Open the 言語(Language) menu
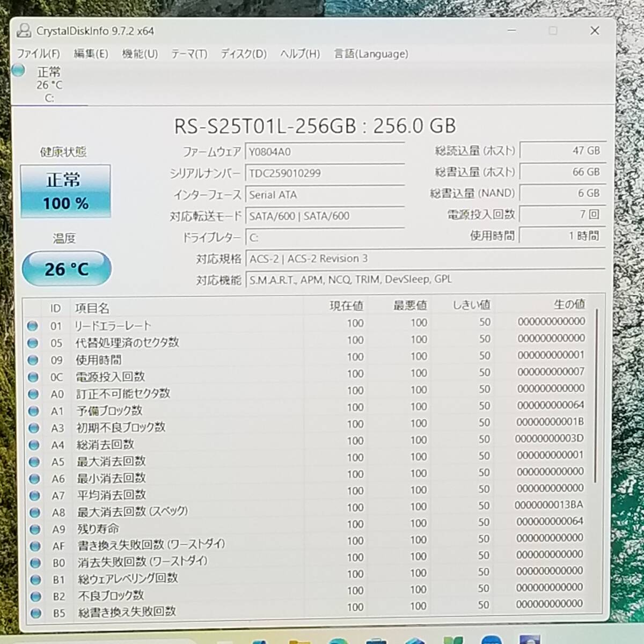The height and width of the screenshot is (644, 644). click(371, 54)
